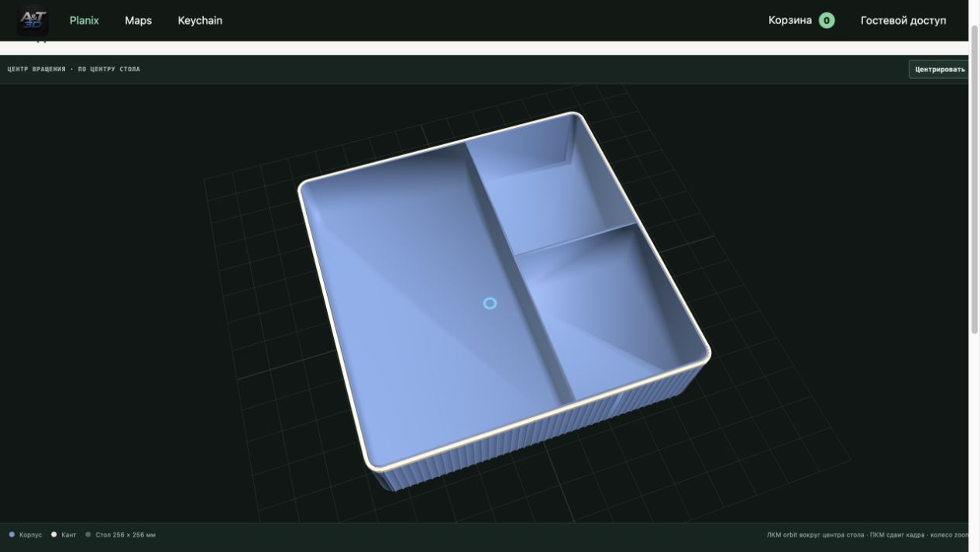Click the Кант white legend dot
Image resolution: width=980 pixels, height=552 pixels.
(53, 534)
